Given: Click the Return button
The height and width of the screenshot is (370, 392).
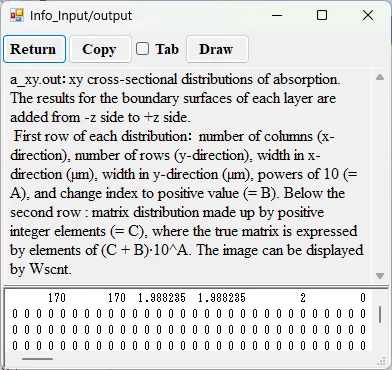Looking at the screenshot, I should pyautogui.click(x=34, y=49).
